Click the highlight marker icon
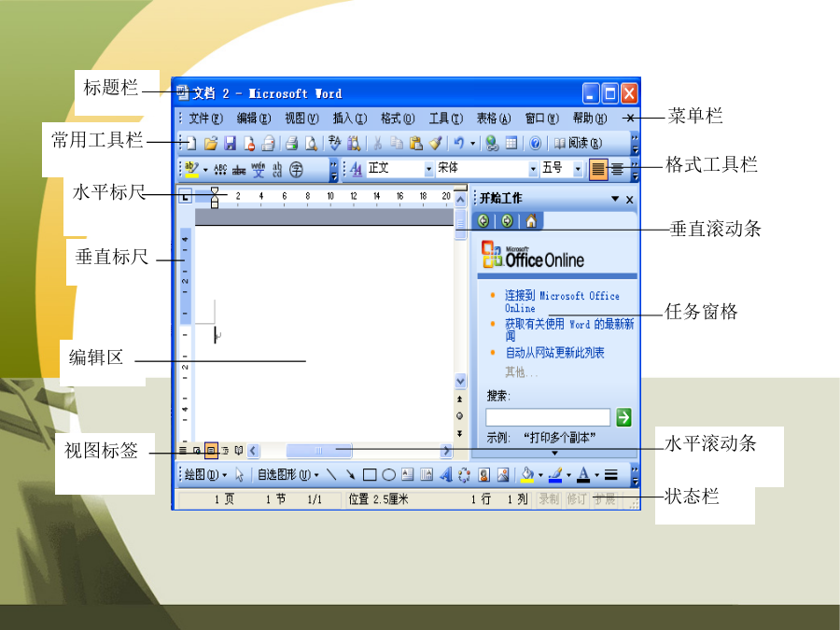This screenshot has width=840, height=630. 191,170
